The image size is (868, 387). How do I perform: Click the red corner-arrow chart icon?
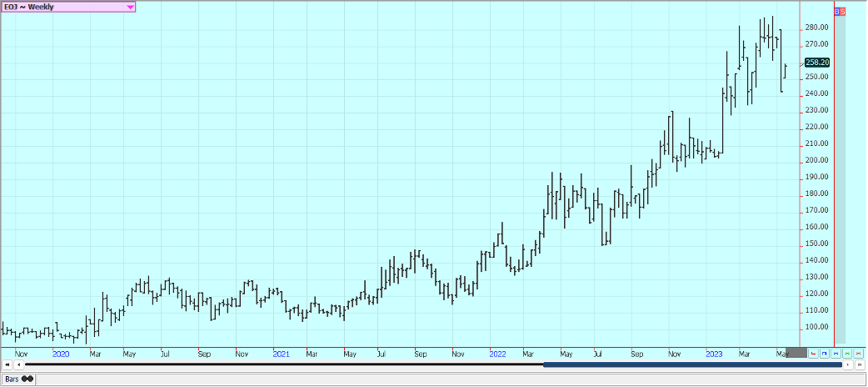pos(813,353)
